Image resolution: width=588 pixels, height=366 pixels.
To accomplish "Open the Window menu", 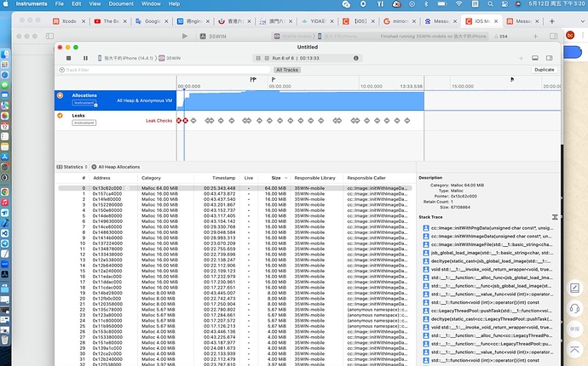I will 151,3.
